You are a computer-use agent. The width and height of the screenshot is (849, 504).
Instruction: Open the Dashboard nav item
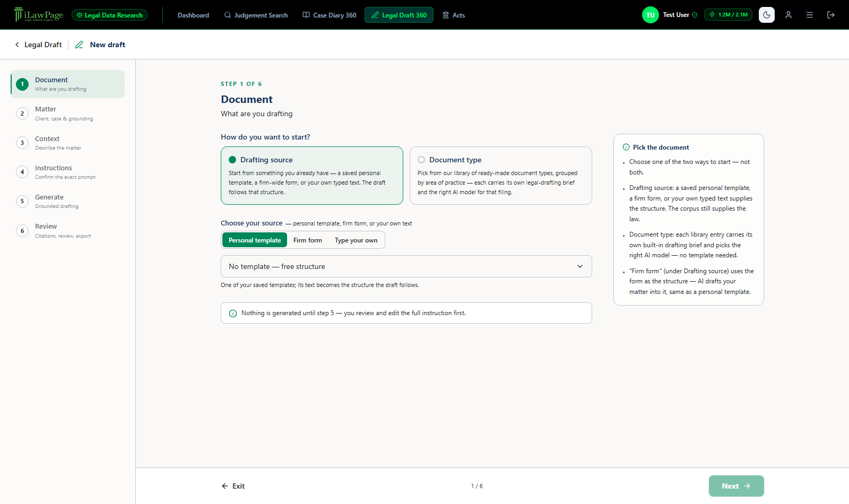pos(193,15)
